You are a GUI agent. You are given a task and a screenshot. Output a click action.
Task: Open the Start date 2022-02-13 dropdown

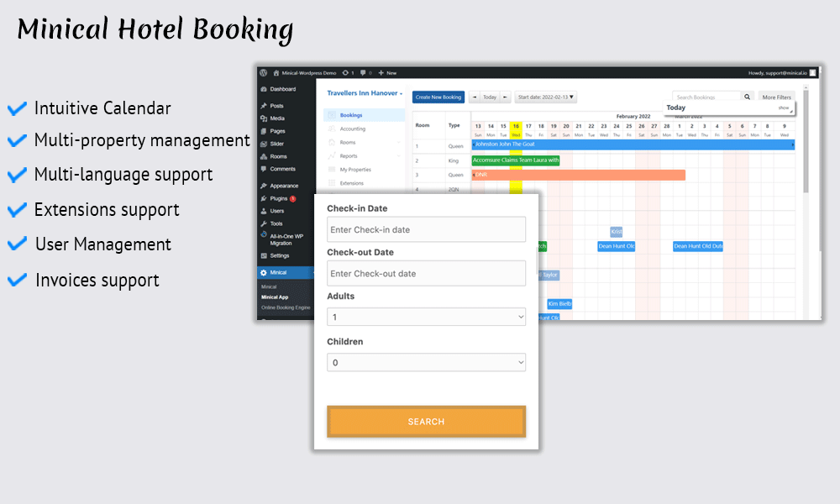(x=545, y=97)
